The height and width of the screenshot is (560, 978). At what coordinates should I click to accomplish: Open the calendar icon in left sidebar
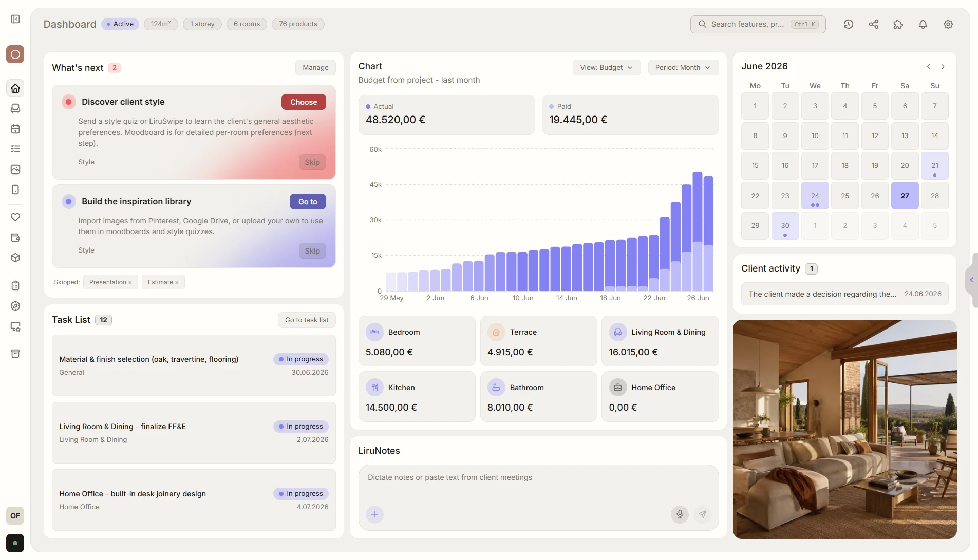click(15, 129)
